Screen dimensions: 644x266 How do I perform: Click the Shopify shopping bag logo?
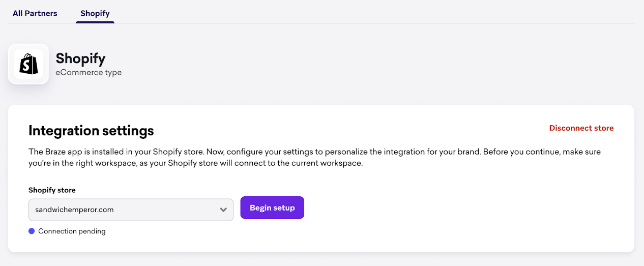tap(28, 65)
